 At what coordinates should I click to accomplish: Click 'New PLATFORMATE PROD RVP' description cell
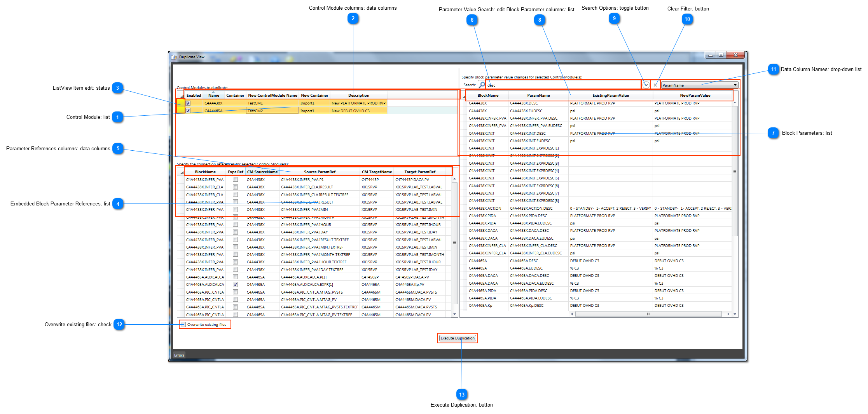tap(358, 103)
